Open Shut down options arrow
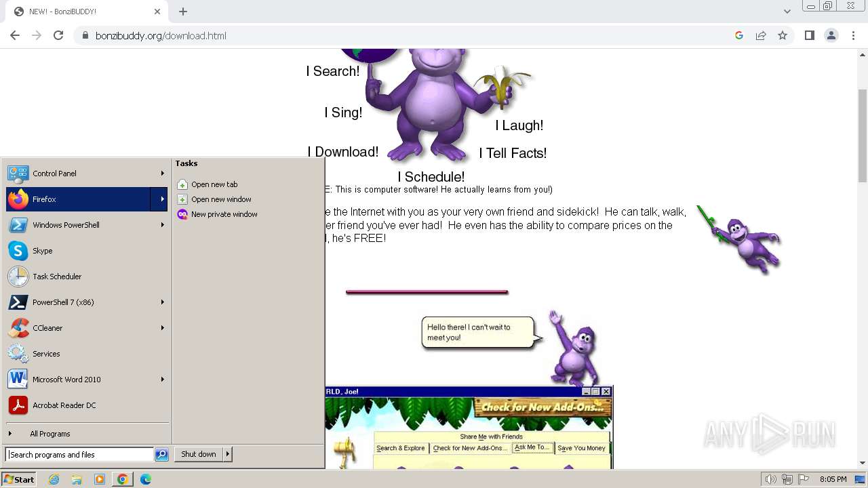 228,454
